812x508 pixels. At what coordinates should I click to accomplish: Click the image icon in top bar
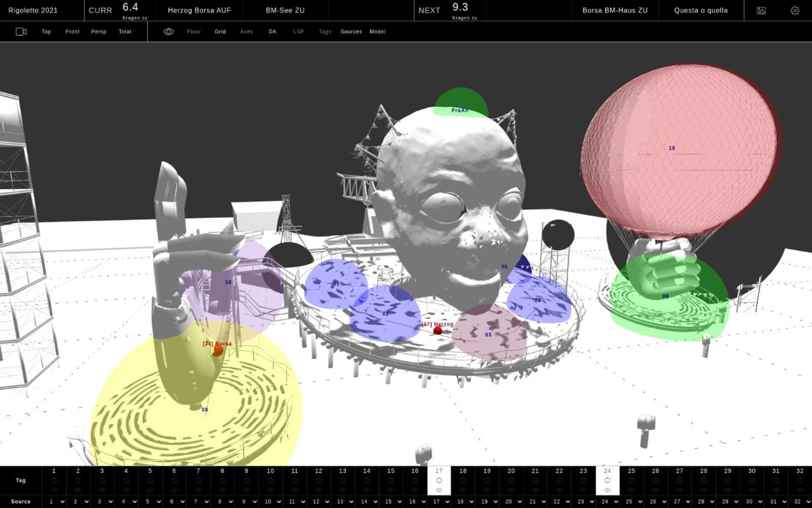pos(761,10)
